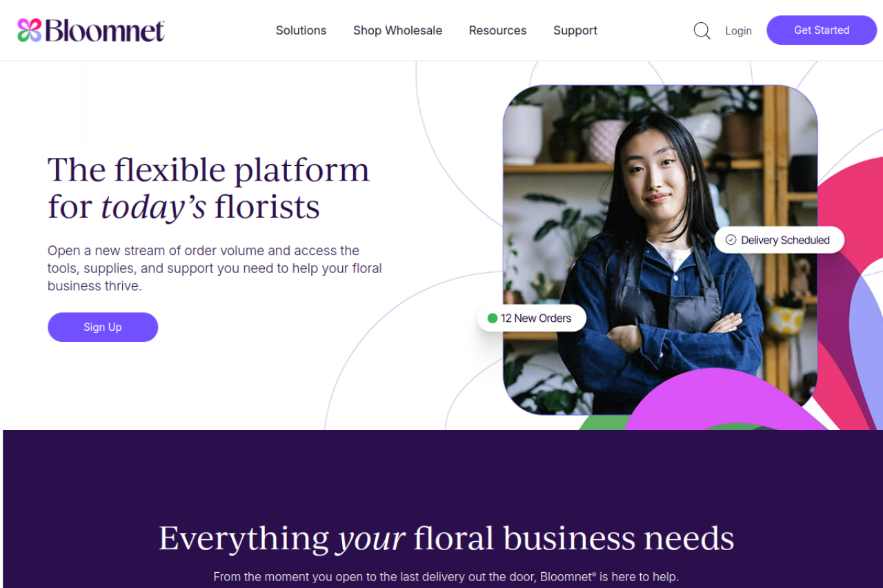Screen dimensions: 883x588
Task: Click the Login link
Action: [x=738, y=30]
